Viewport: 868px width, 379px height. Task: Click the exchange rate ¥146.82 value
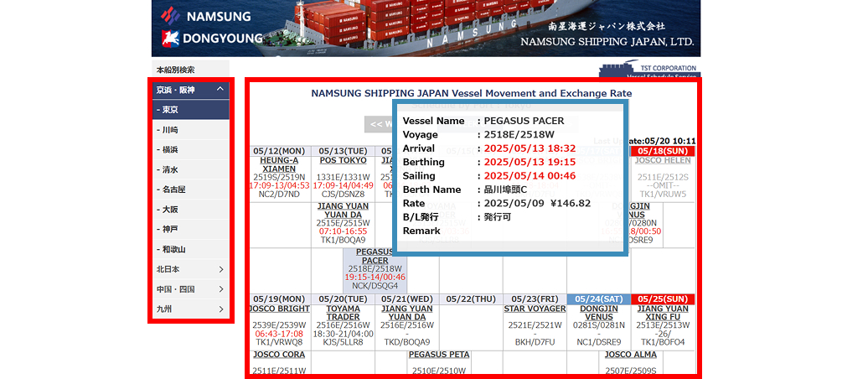[x=571, y=204]
